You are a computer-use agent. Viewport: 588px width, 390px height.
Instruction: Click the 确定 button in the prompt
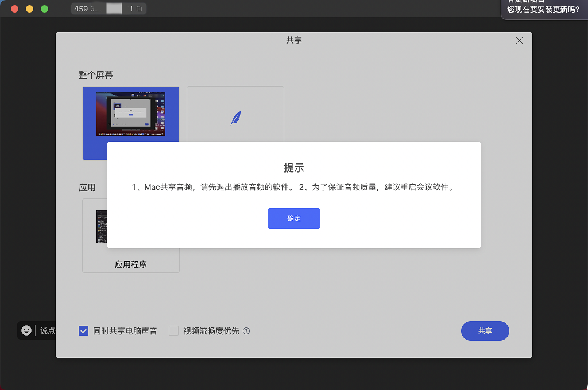(x=293, y=219)
